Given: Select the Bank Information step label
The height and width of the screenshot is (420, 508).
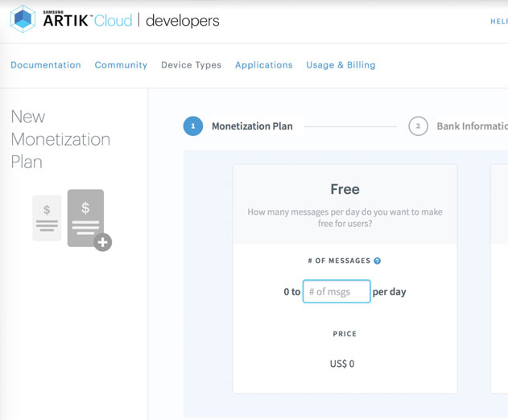Looking at the screenshot, I should point(473,126).
